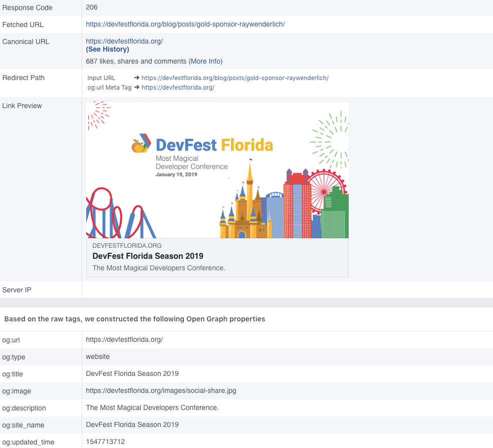This screenshot has width=493, height=448.
Task: Click the Server IP label
Action: [x=17, y=290]
